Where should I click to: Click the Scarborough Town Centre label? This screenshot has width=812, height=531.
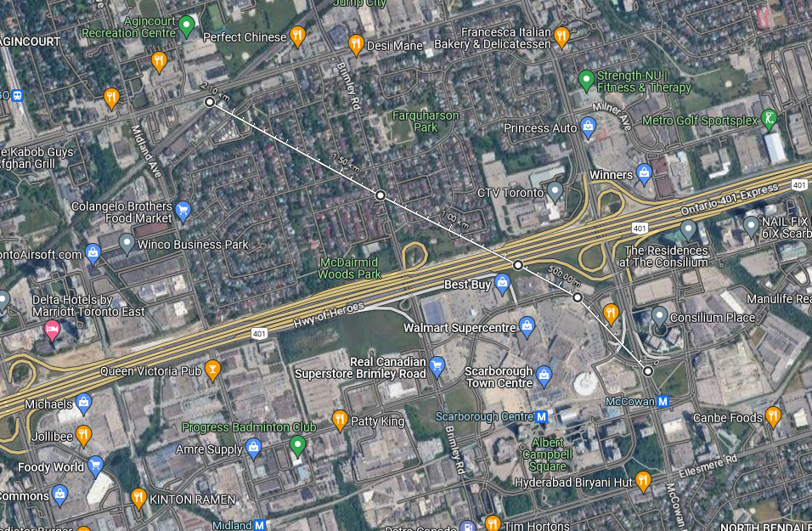click(499, 377)
